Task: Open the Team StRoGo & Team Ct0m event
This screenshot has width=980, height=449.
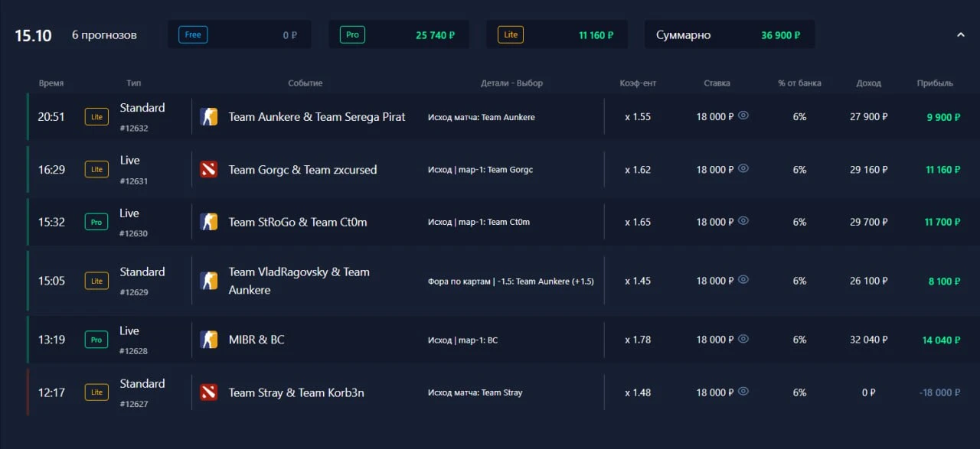Action: [x=298, y=223]
